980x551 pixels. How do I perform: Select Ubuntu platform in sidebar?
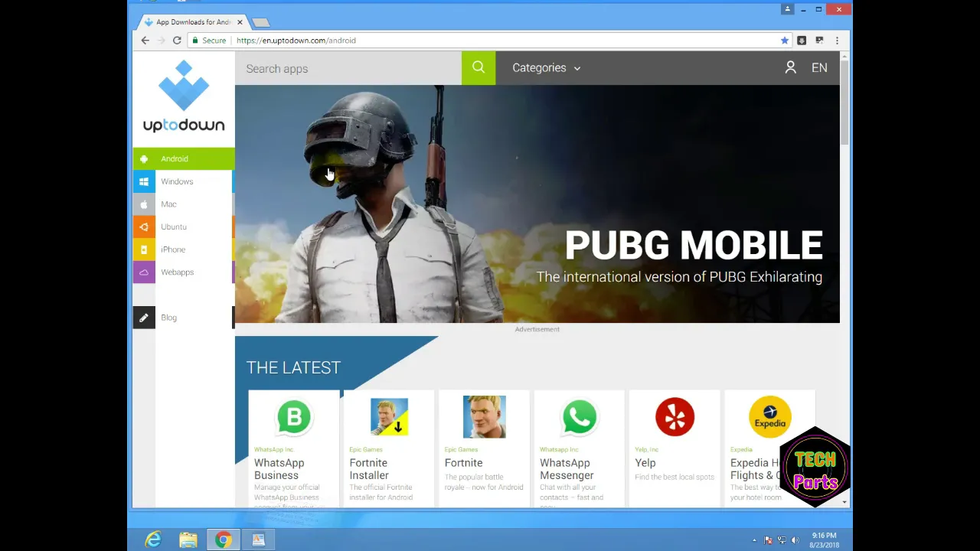tap(184, 227)
